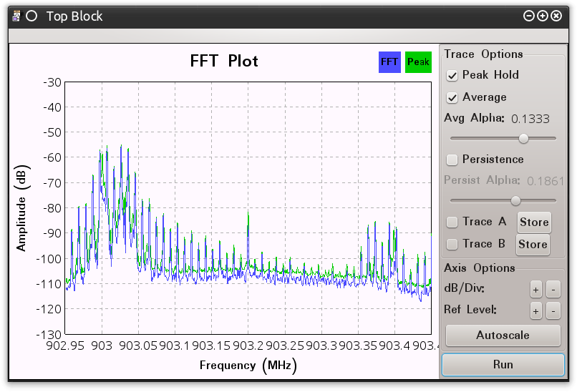This screenshot has height=392, width=577.
Task: Click the Avg Alpha slider handle
Action: [523, 139]
